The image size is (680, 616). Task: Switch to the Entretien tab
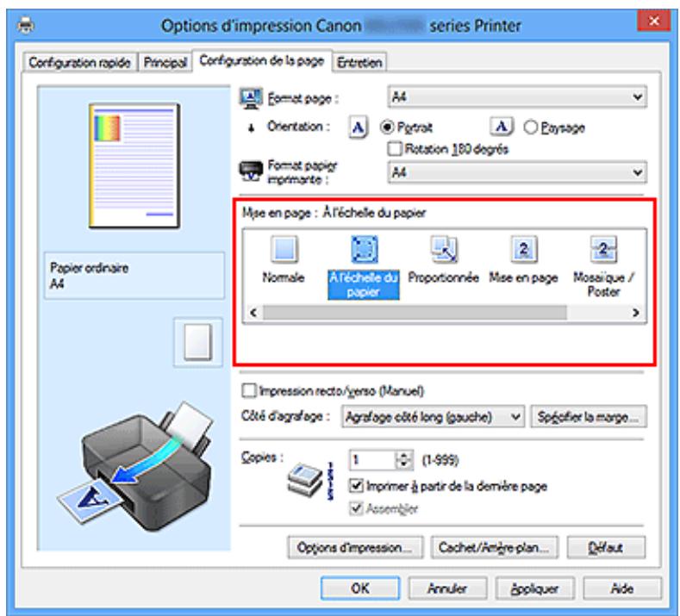359,62
